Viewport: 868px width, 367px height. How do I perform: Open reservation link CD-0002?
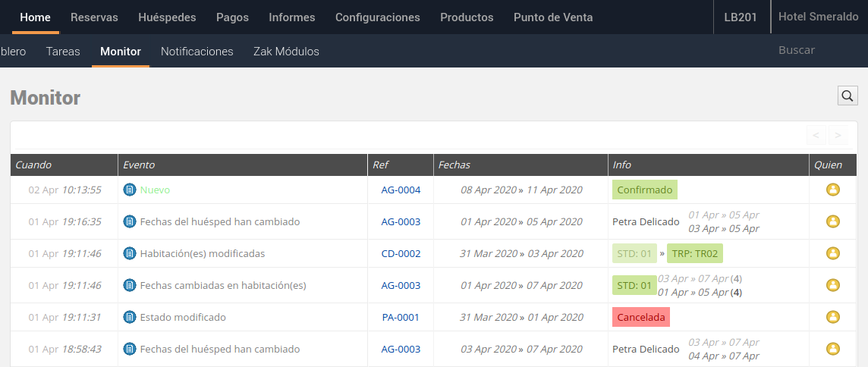[x=401, y=253]
